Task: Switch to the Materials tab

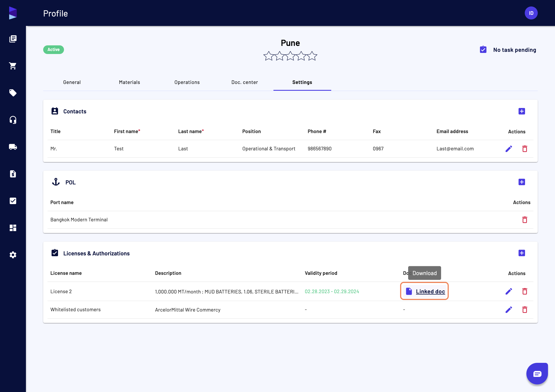Action: click(x=129, y=82)
